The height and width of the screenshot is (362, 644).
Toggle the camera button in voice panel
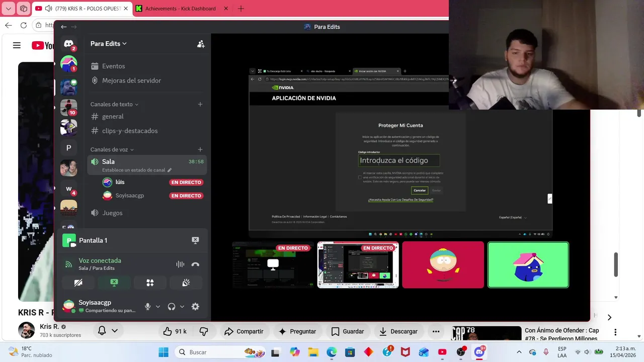point(78,283)
